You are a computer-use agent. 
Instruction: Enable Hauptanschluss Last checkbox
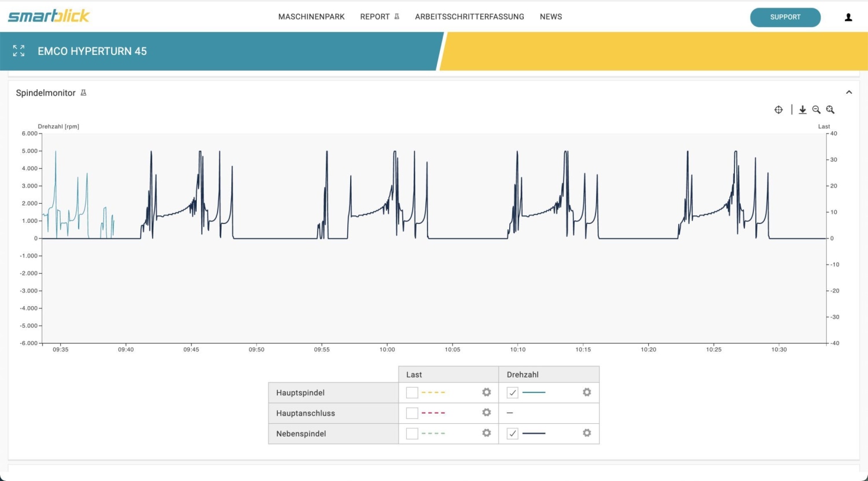pos(412,413)
